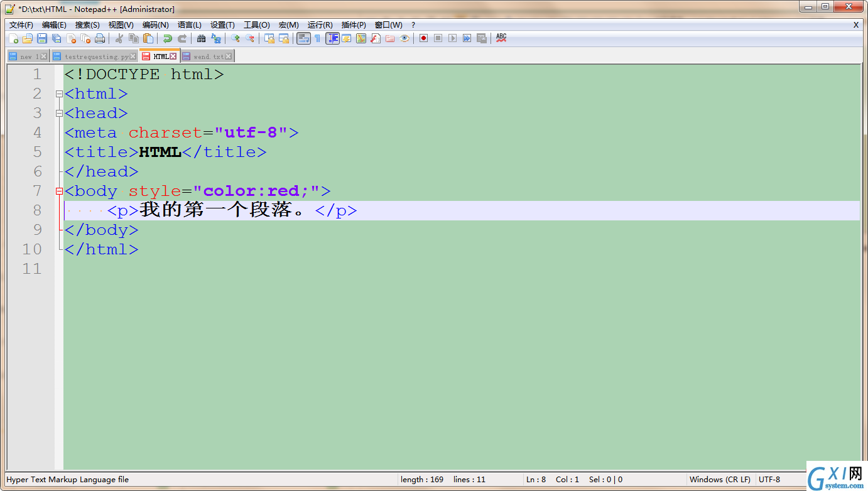Open a file via Open folder icon

(28, 38)
